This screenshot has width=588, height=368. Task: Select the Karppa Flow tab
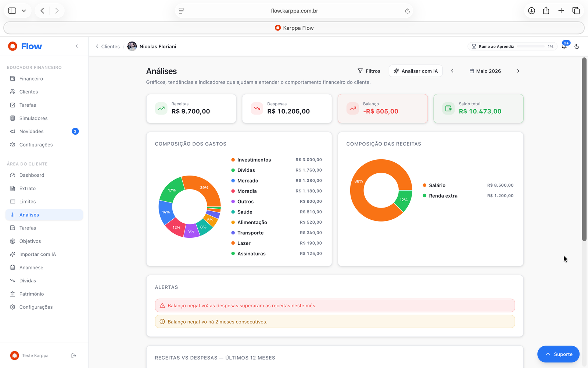click(294, 28)
